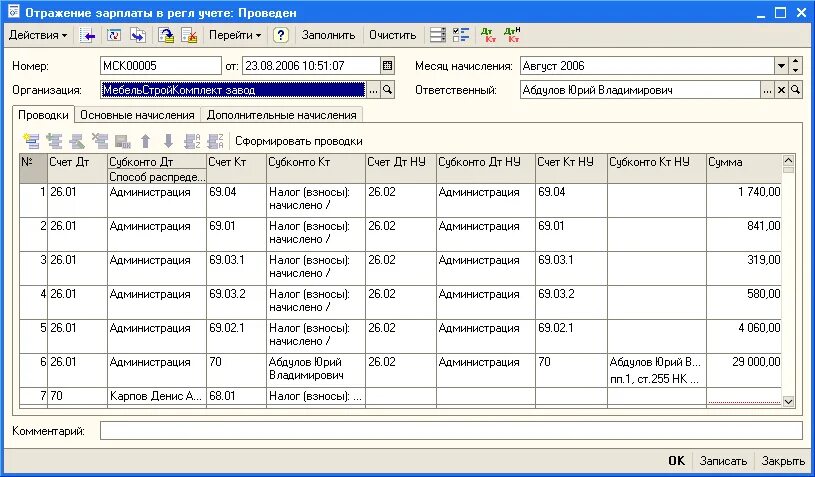Expand the Месяц начисления dropdown arrow
815x477 pixels.
[x=781, y=66]
